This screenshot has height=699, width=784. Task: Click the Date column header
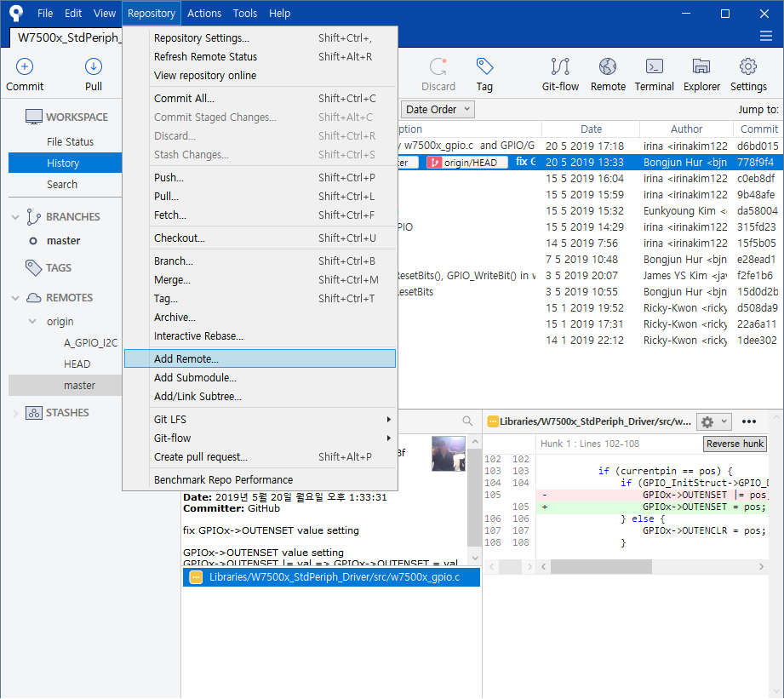pyautogui.click(x=591, y=129)
